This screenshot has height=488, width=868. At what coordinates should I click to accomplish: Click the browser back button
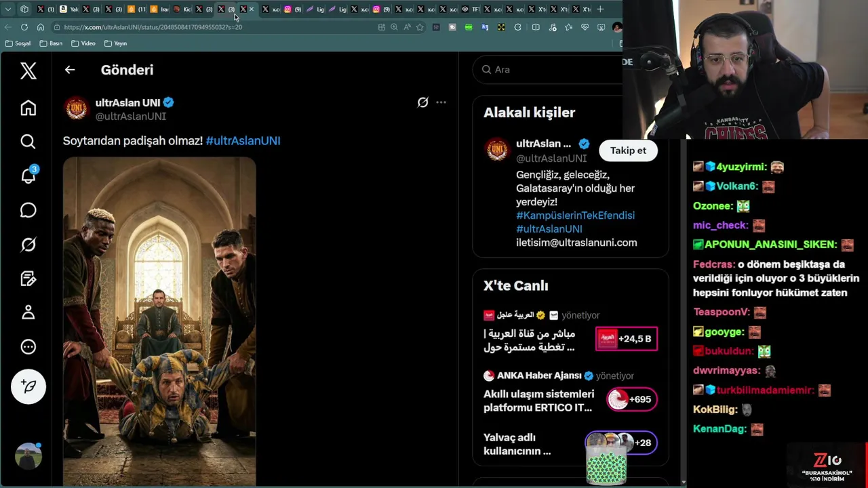[x=8, y=27]
